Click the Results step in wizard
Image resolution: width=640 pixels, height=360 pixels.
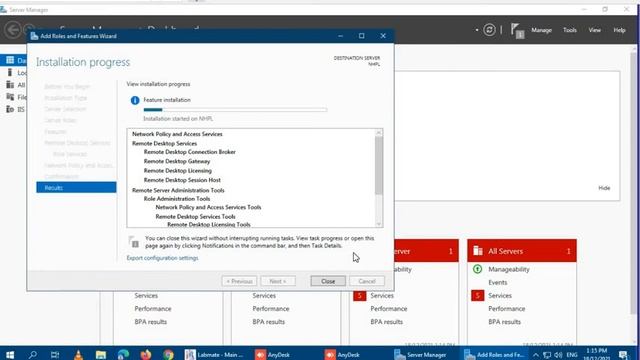pyautogui.click(x=76, y=188)
